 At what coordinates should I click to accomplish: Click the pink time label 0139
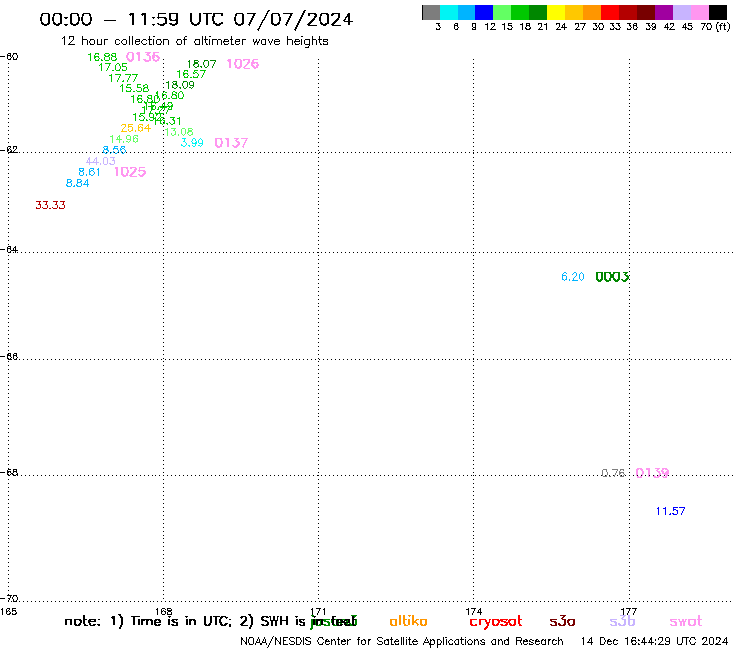652,473
